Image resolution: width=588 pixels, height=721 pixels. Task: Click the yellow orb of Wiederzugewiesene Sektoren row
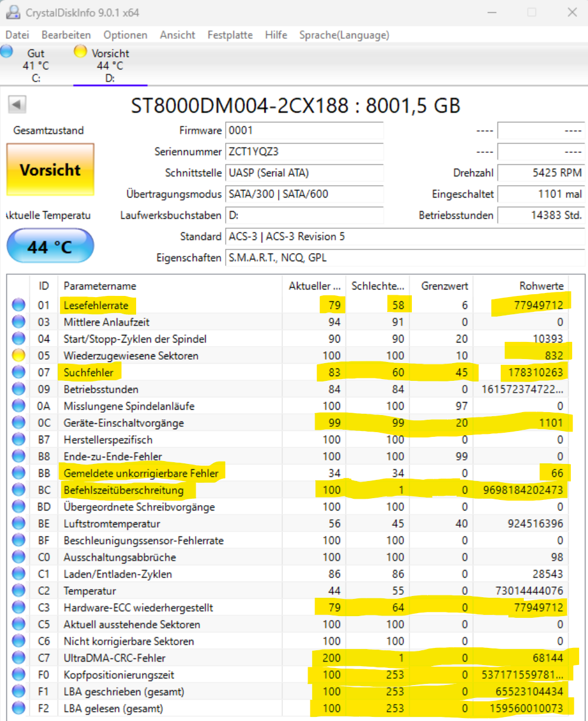point(19,355)
